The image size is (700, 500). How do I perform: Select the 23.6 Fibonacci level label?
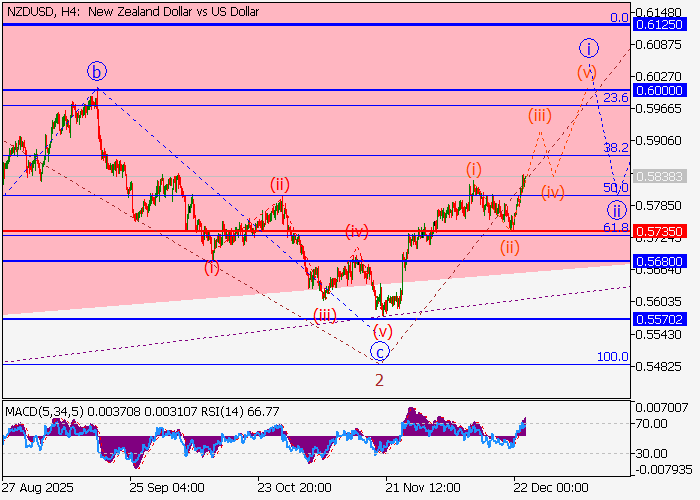click(x=616, y=97)
